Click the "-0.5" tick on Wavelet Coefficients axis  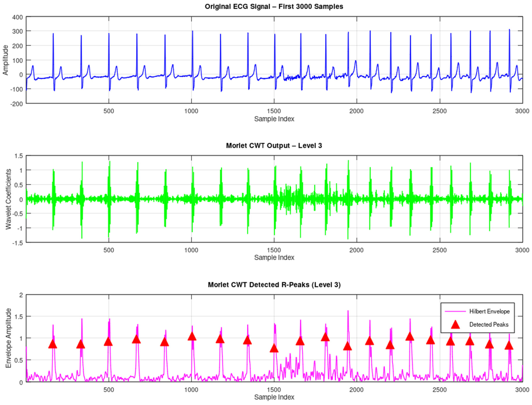[17, 214]
